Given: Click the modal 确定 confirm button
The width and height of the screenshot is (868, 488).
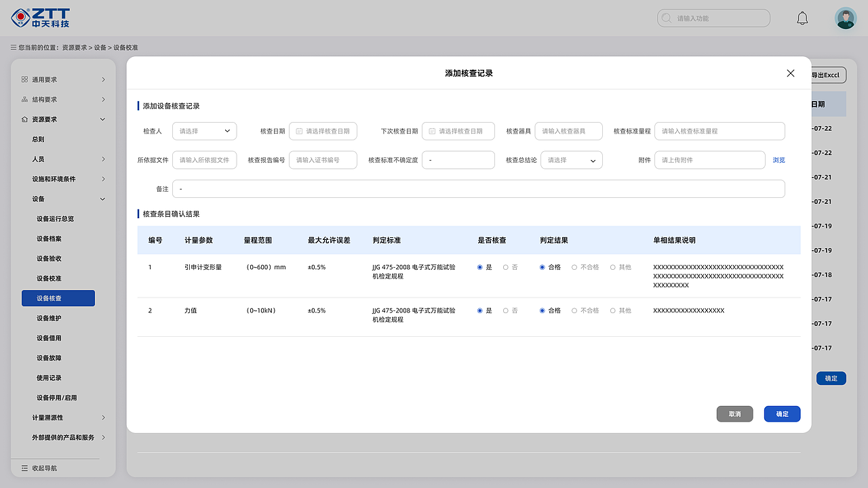Looking at the screenshot, I should (782, 413).
